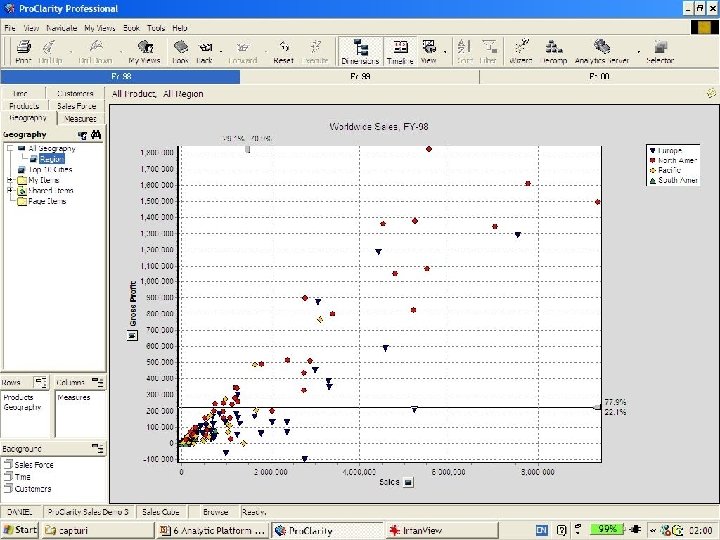Click the View toolbar icon

click(x=429, y=51)
